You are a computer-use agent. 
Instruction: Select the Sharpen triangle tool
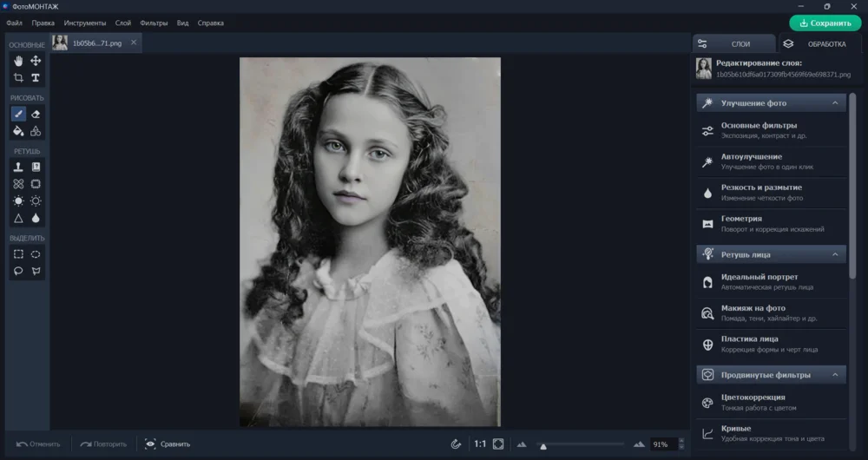click(x=18, y=218)
